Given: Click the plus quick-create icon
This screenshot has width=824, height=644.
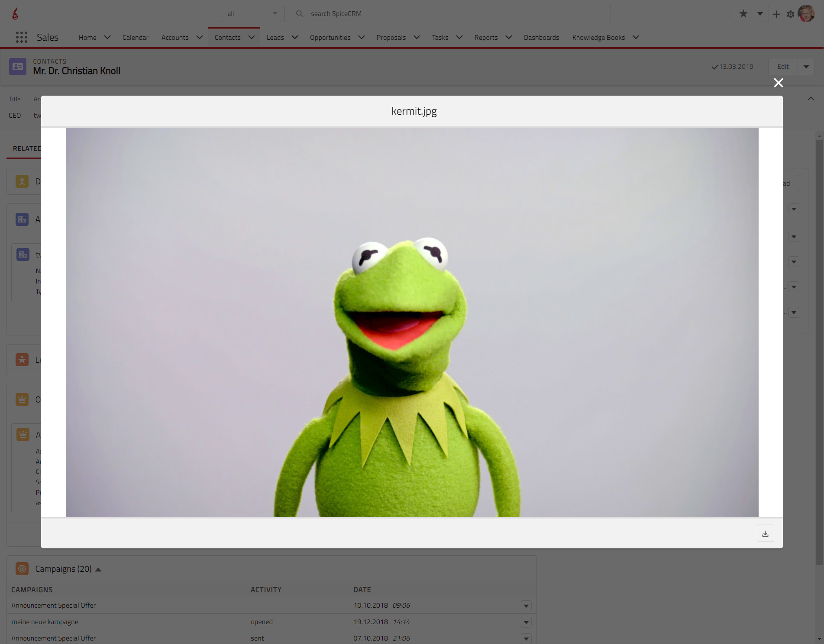Looking at the screenshot, I should (x=776, y=14).
